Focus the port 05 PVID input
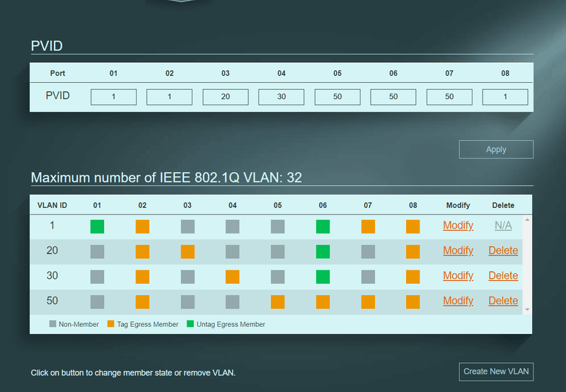Viewport: 566px width, 392px height. (x=337, y=97)
